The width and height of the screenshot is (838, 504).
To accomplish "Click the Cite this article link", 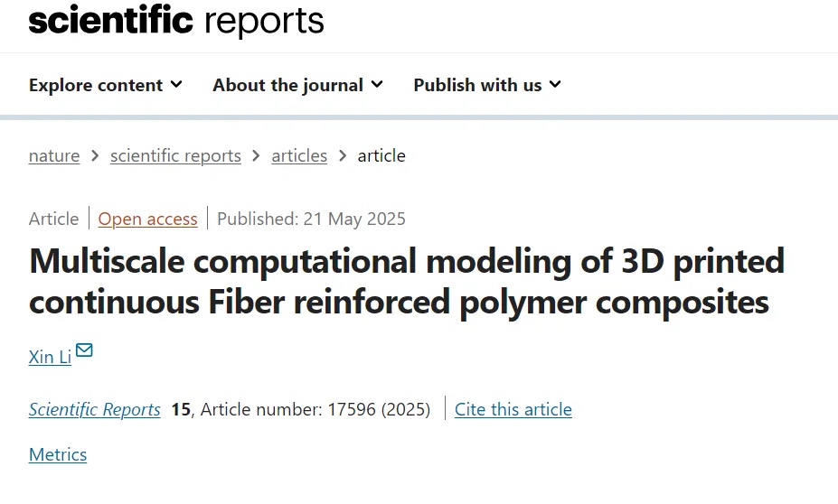I will coord(513,409).
